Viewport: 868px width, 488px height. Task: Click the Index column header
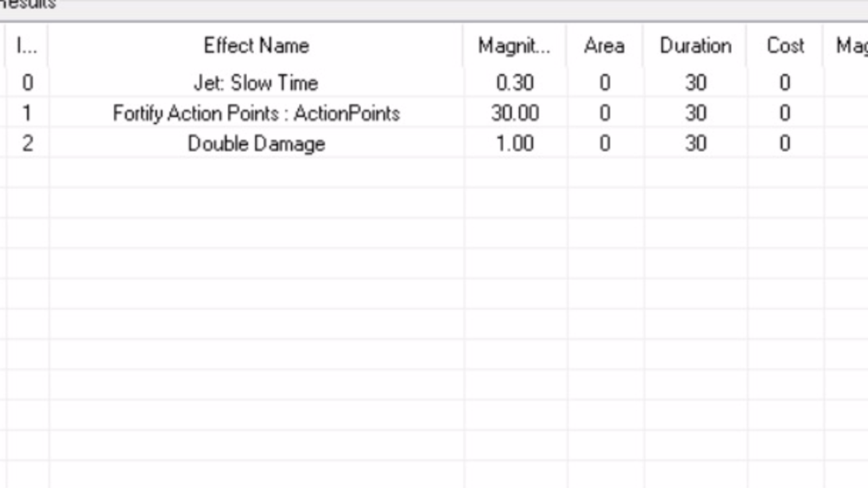tap(27, 46)
